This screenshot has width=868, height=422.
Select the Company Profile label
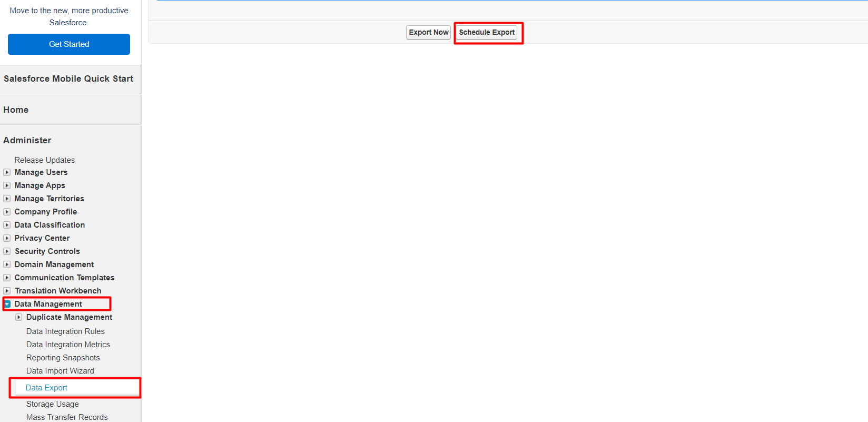(x=46, y=212)
